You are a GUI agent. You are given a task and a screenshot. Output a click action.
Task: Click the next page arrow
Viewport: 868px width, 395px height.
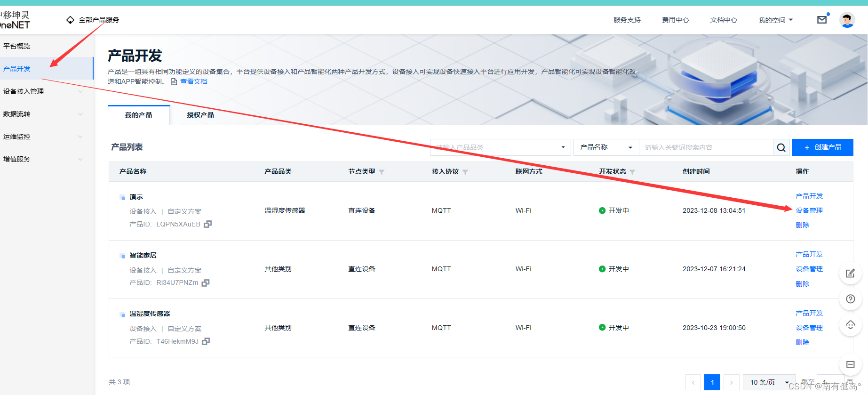[732, 382]
